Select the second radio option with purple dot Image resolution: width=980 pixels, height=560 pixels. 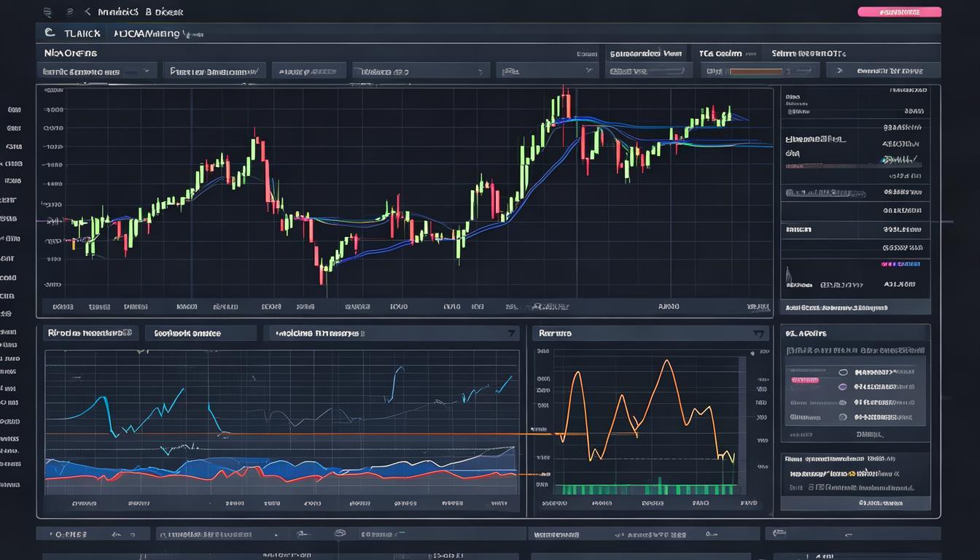click(843, 386)
